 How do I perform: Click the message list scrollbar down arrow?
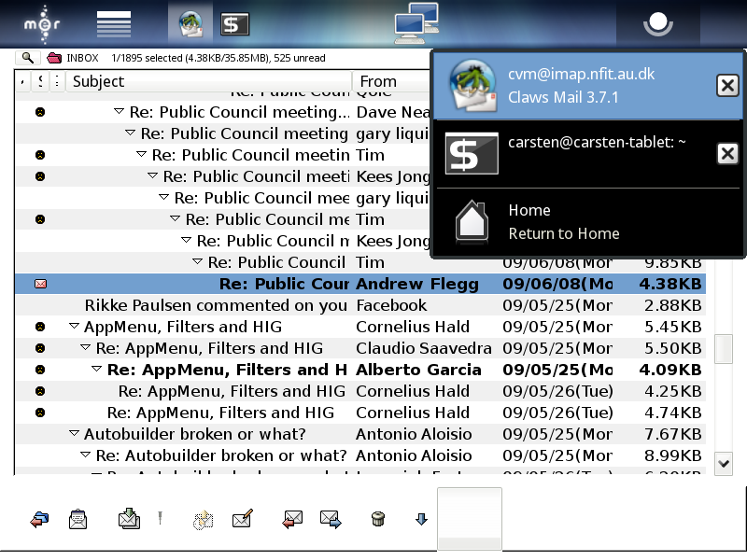724,462
